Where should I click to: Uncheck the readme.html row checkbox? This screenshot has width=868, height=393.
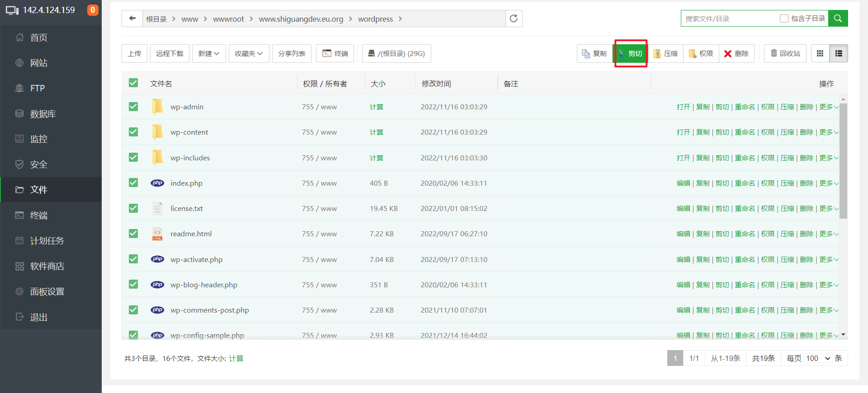click(133, 234)
